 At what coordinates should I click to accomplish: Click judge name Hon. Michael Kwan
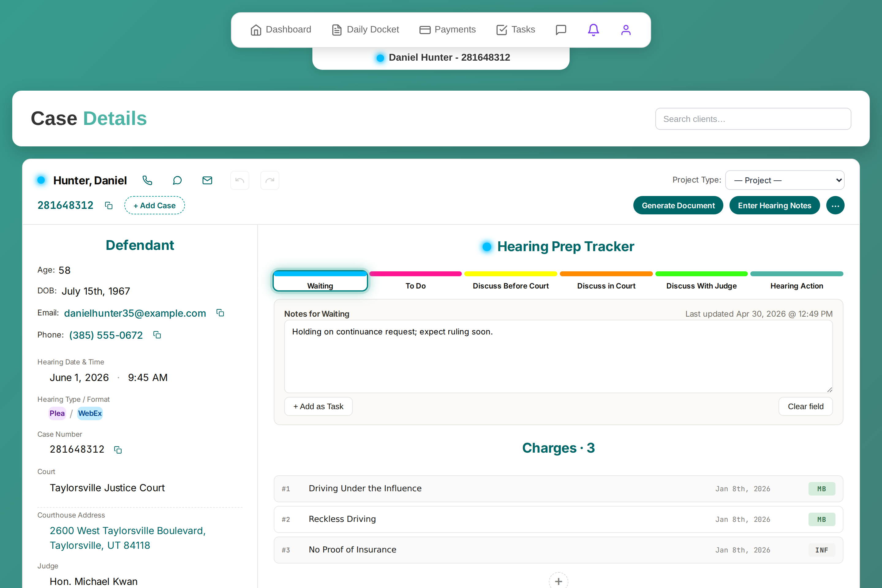[94, 581]
